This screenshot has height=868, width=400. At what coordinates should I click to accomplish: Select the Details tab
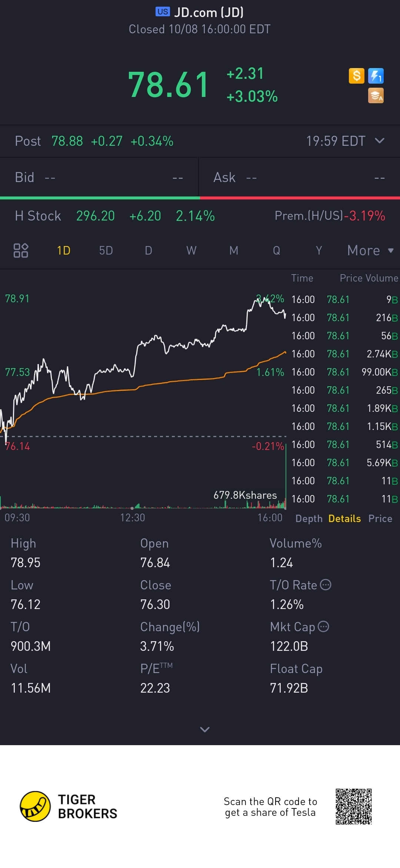344,519
